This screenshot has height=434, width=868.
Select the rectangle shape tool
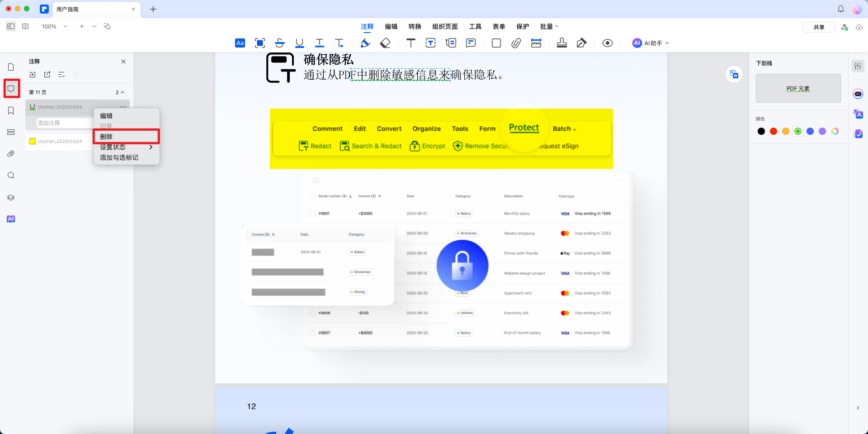coord(496,43)
